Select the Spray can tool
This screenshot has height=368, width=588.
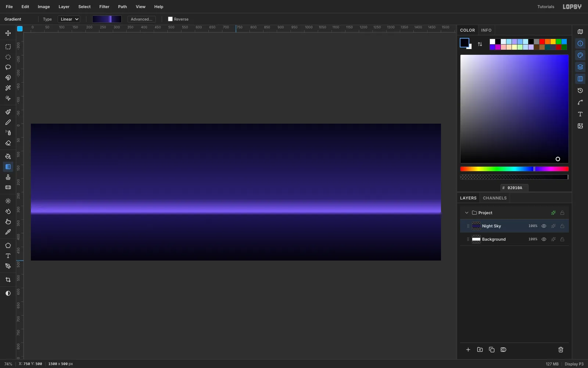click(8, 132)
